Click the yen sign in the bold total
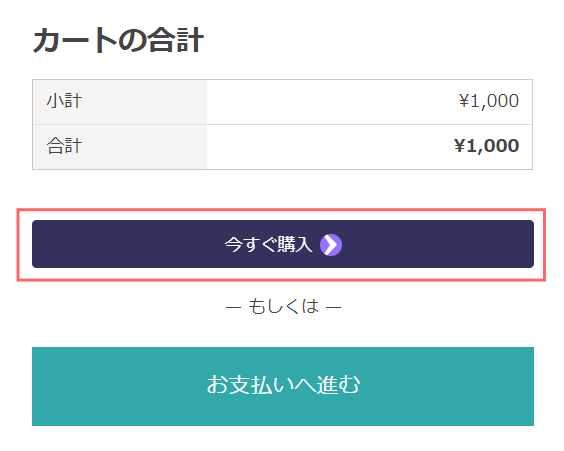This screenshot has width=564, height=451. (x=460, y=146)
